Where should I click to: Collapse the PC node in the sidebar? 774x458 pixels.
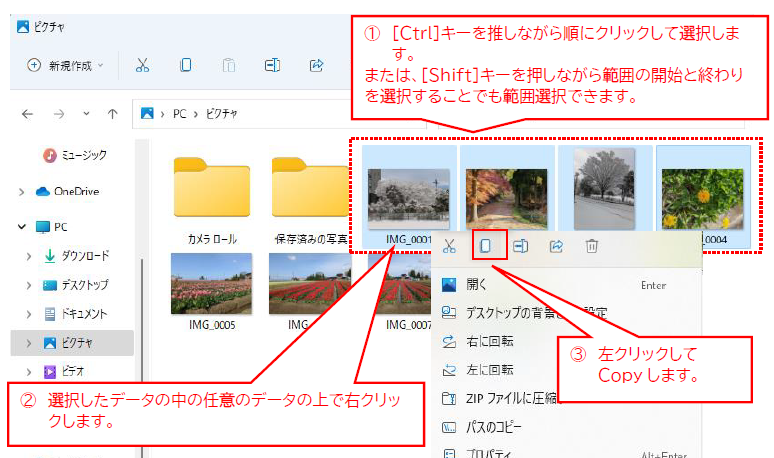tap(22, 227)
